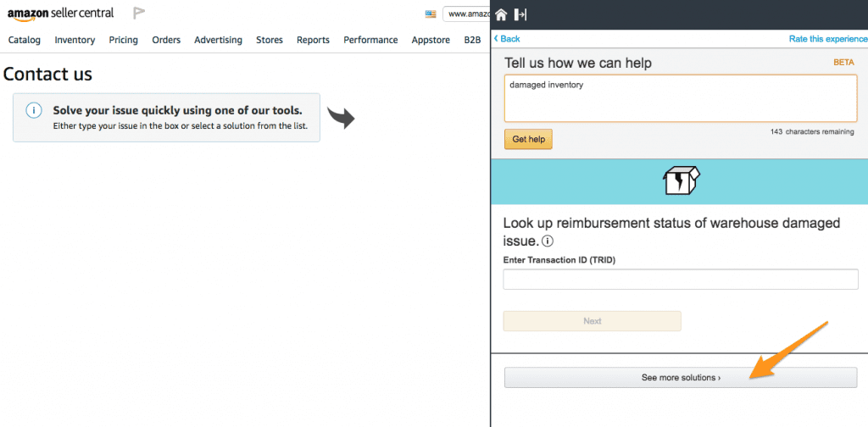Image resolution: width=868 pixels, height=427 pixels.
Task: Click the Back link in help panel
Action: 508,39
